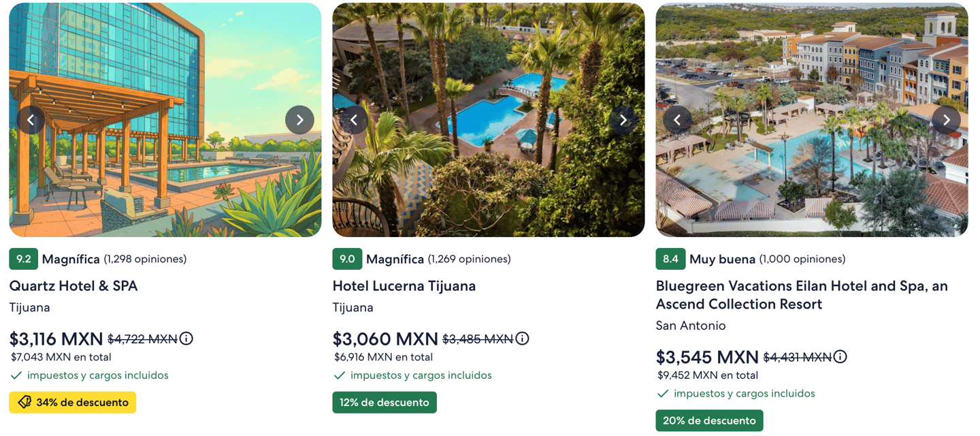Viewport: 980px width, 436px height.
Task: Show previous photo of Quartz Hotel & SPA
Action: click(31, 120)
